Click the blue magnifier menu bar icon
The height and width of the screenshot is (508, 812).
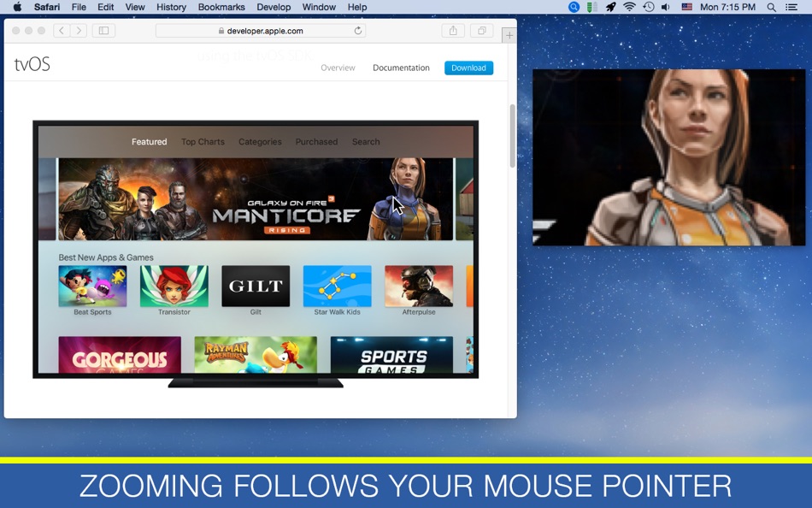tap(574, 7)
